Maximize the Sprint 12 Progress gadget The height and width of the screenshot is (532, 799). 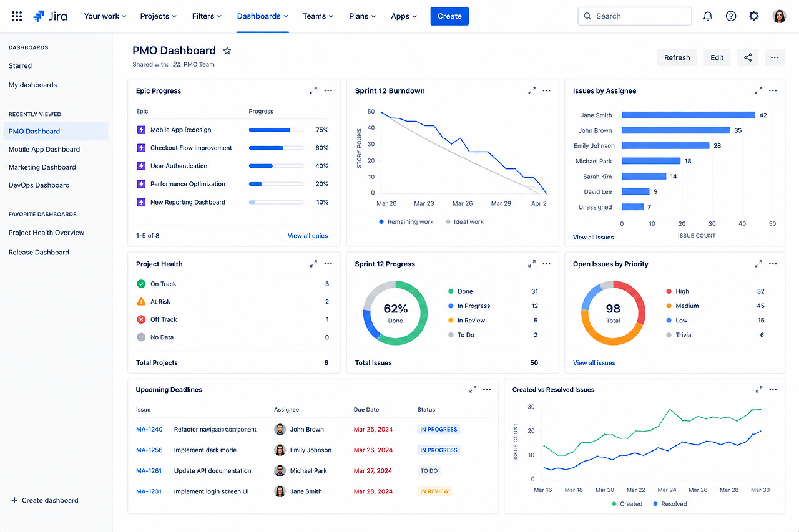[532, 264]
